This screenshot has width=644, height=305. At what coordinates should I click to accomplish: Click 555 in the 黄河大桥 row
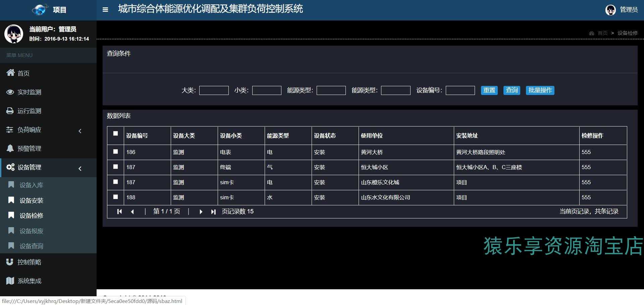click(x=586, y=152)
